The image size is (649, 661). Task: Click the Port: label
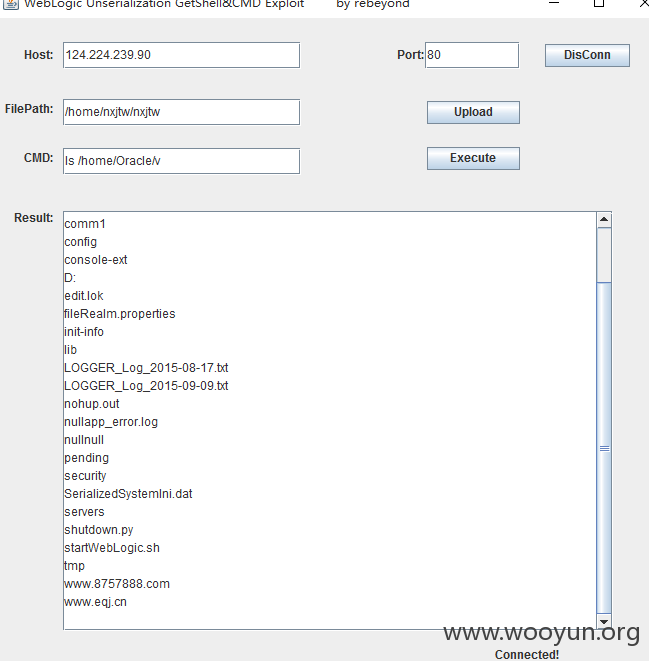410,55
